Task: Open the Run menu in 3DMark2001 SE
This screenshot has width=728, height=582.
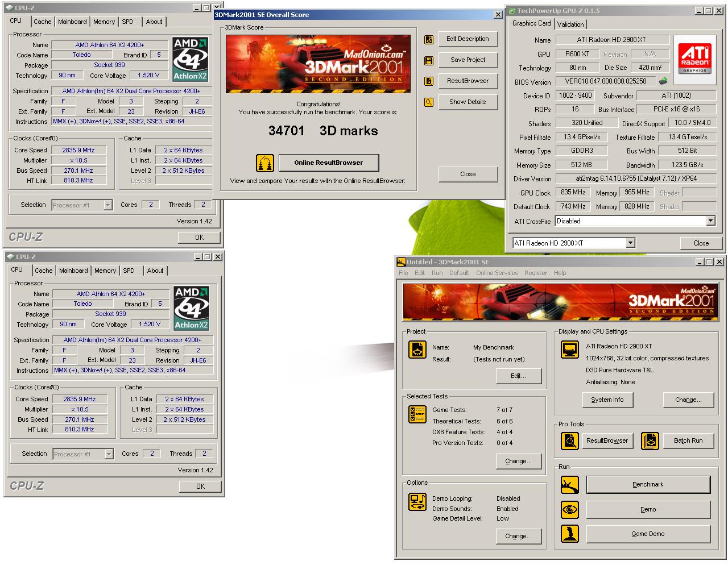Action: (437, 273)
